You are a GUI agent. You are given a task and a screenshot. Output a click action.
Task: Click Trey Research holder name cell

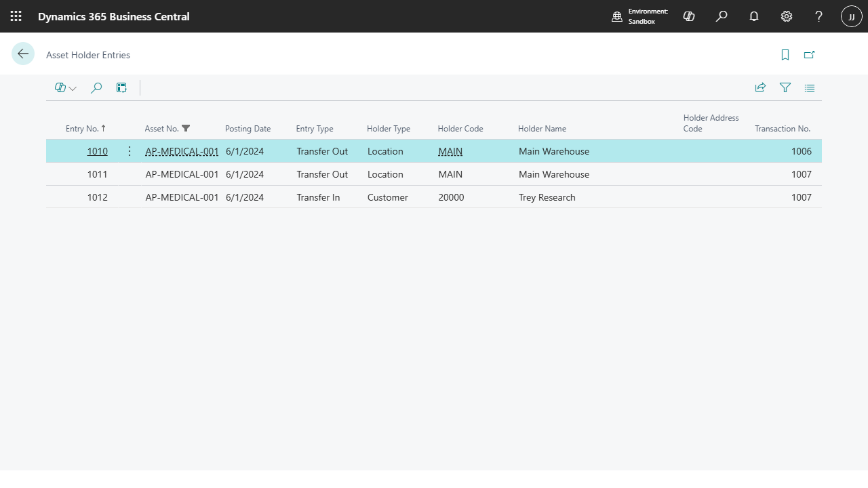(x=547, y=197)
